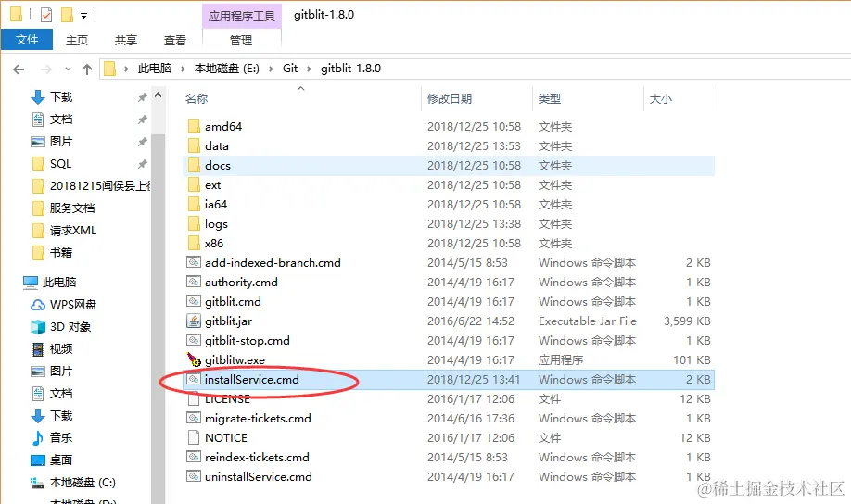Expand the chevron after Git breadcrumb
This screenshot has width=851, height=504.
click(x=309, y=69)
